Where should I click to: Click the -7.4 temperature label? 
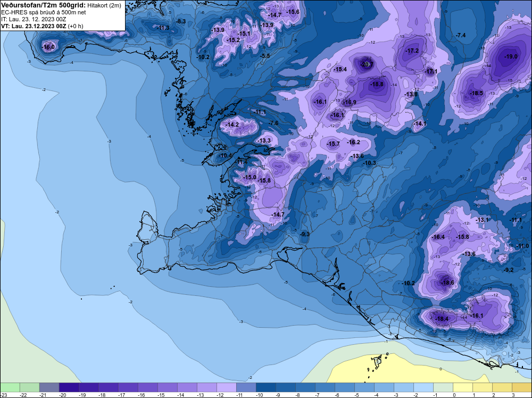tap(461, 35)
